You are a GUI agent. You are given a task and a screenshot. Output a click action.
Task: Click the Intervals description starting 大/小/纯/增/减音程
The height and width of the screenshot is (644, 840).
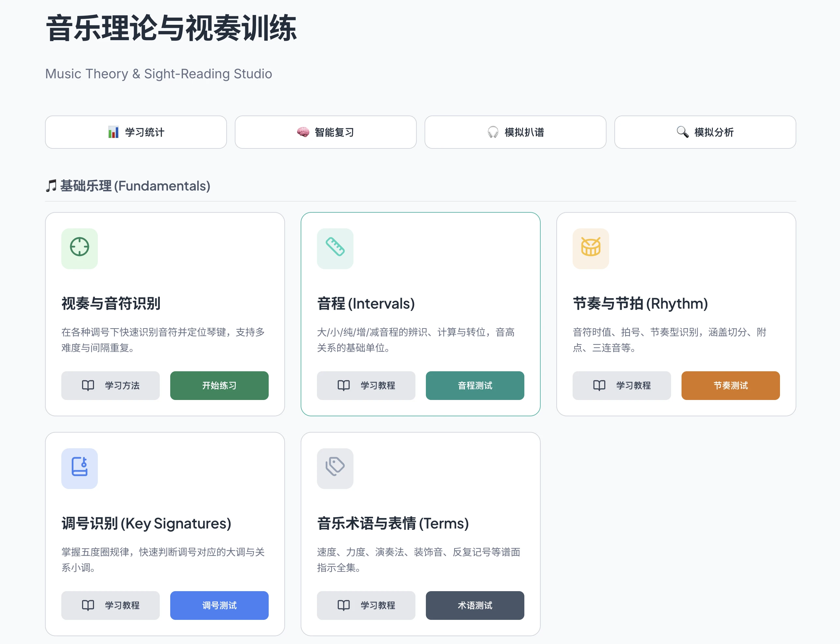[416, 340]
